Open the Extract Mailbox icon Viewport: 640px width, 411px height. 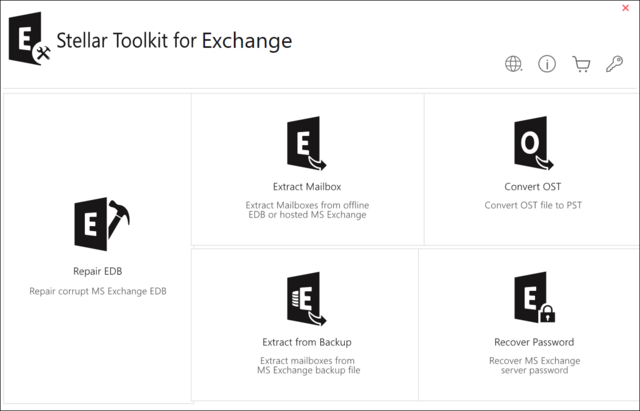pos(307,143)
